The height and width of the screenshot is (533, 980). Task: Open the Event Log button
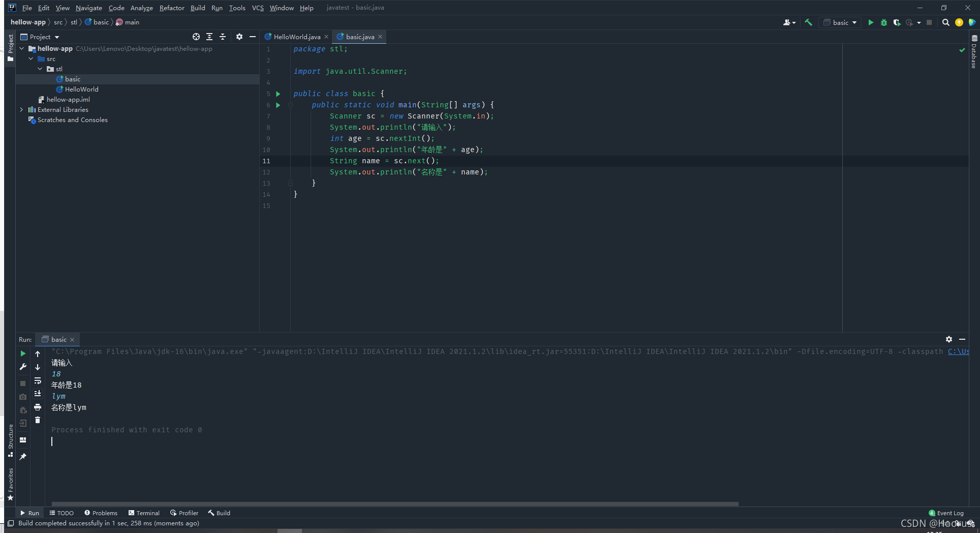tap(946, 513)
